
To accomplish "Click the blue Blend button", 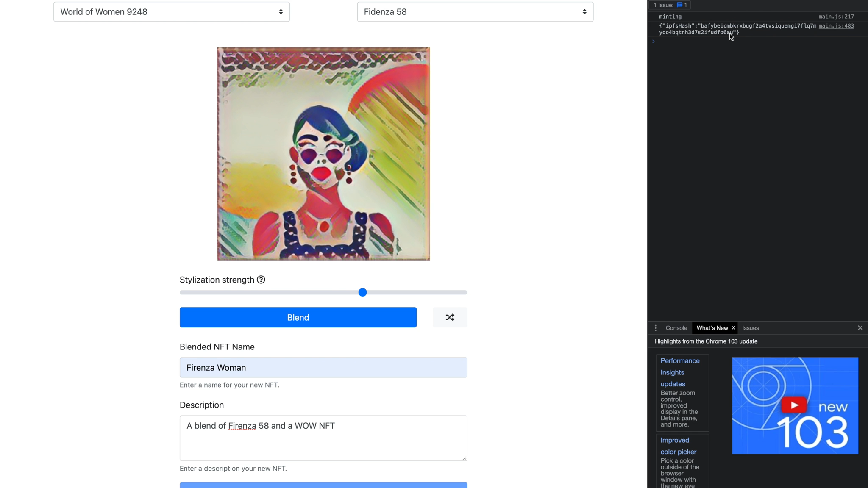I will point(298,317).
